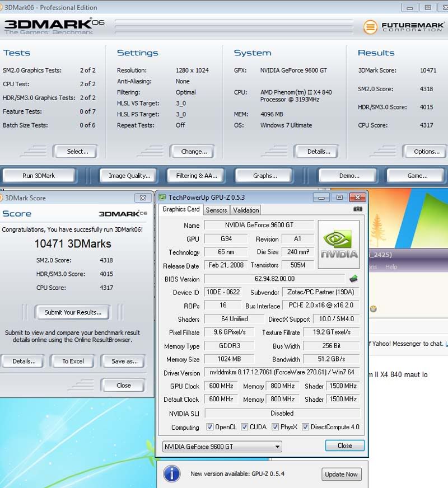Image resolution: width=448 pixels, height=488 pixels.
Task: Click the Name field showing NVIDIA GeForce 9600 GT
Action: click(x=259, y=225)
